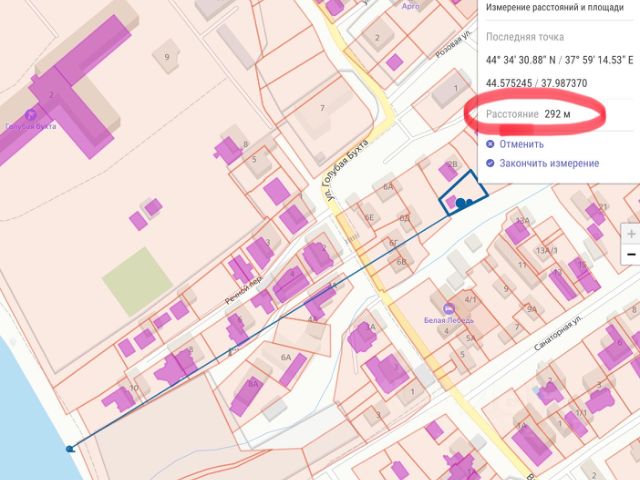The height and width of the screenshot is (480, 640).
Task: Click the Отменить cancel link
Action: (521, 144)
